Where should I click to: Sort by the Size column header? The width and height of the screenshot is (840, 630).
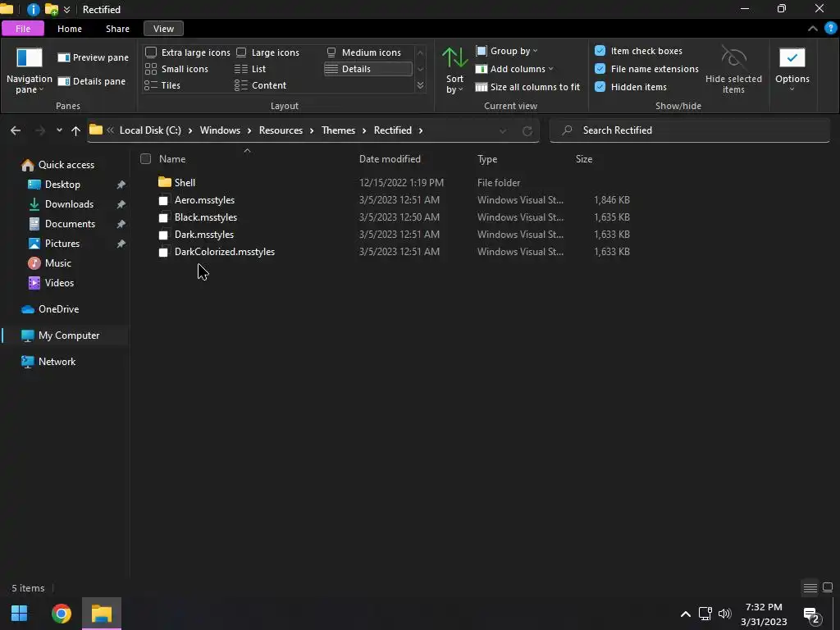coord(584,158)
